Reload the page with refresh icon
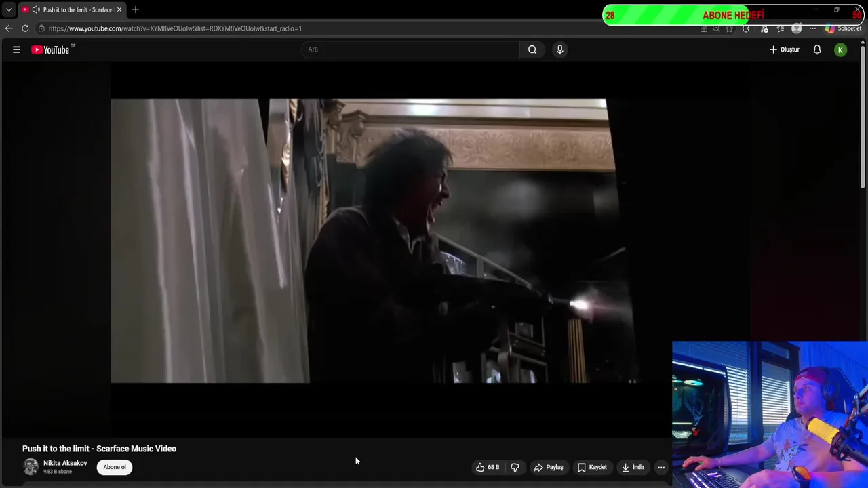Screen dimensions: 868x488 pyautogui.click(x=25, y=28)
